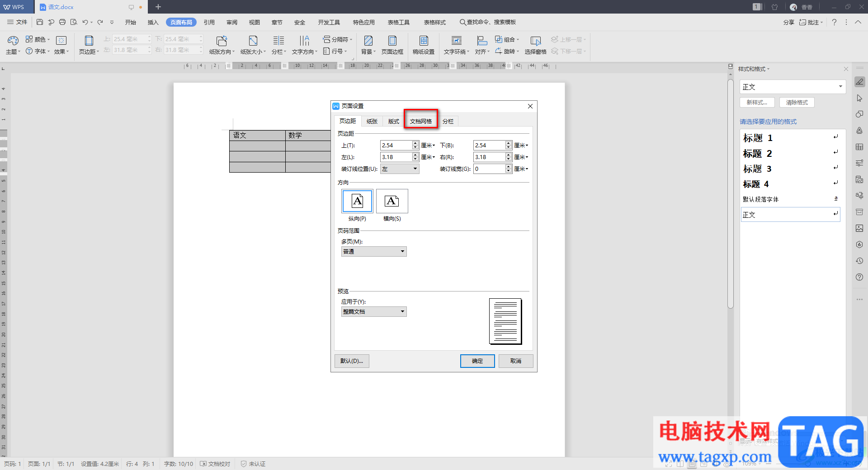868x470 pixels.
Task: Open the 主题 theme tool
Action: coord(13,45)
